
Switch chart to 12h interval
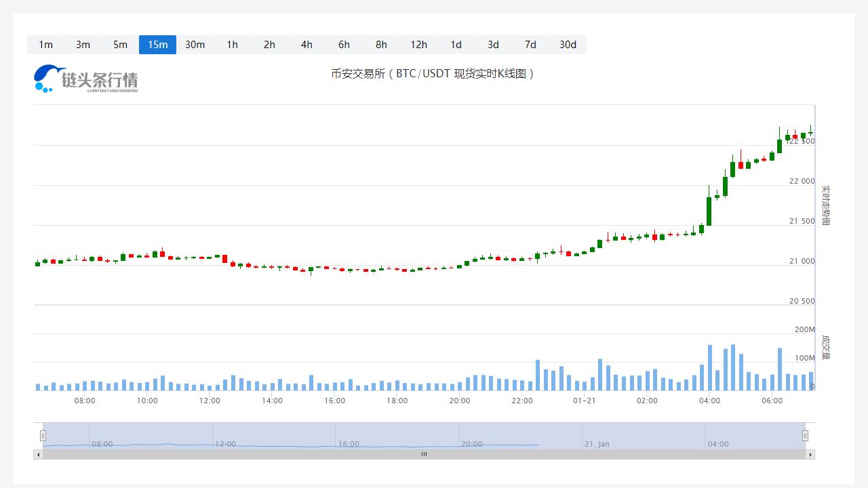(x=418, y=45)
